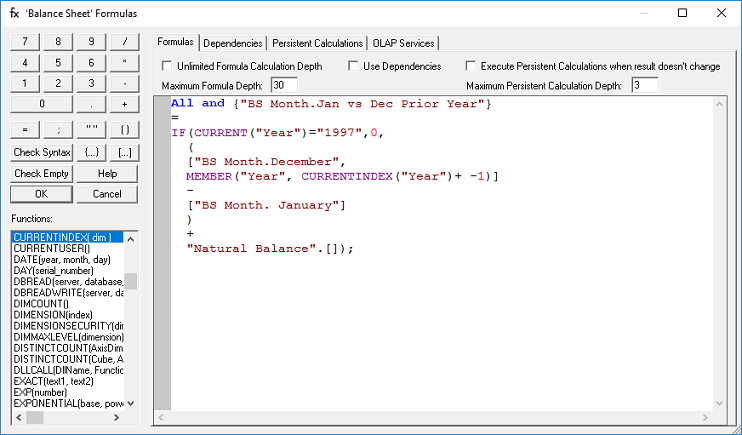Screen dimensions: 742x435
Task: Select CURRENTUSER() function
Action: point(68,249)
